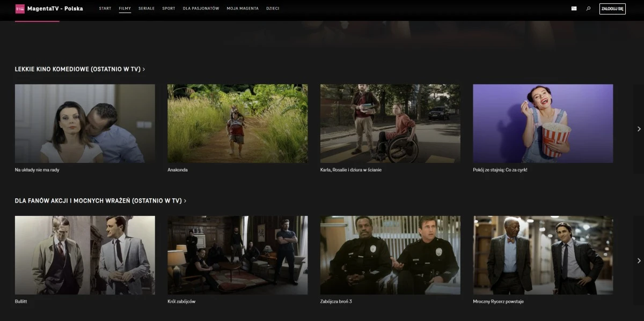The width and height of the screenshot is (644, 321).
Task: Open the Zabójcza broń 3 thumbnail
Action: pyautogui.click(x=390, y=255)
